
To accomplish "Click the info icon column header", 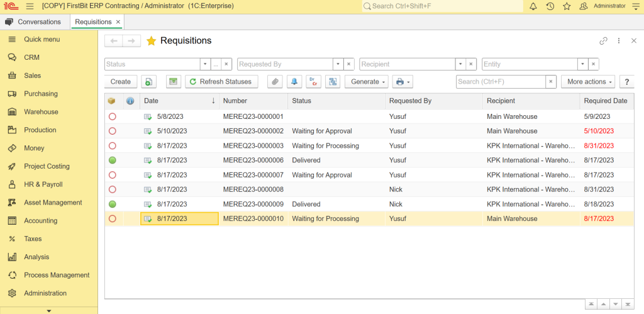I will click(x=130, y=101).
